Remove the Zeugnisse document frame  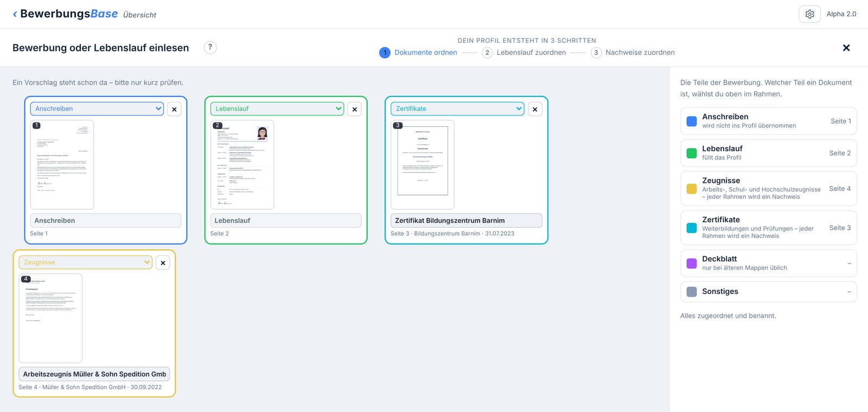(x=163, y=262)
